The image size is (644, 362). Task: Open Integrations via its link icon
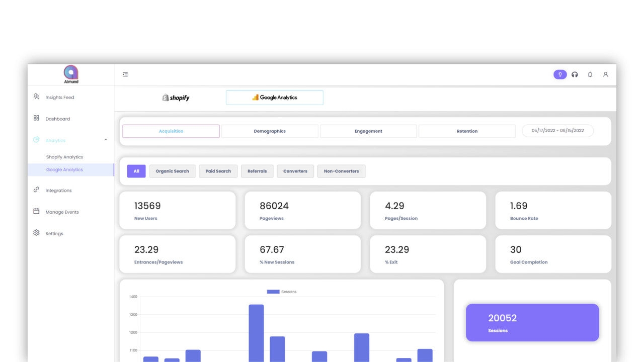click(36, 190)
